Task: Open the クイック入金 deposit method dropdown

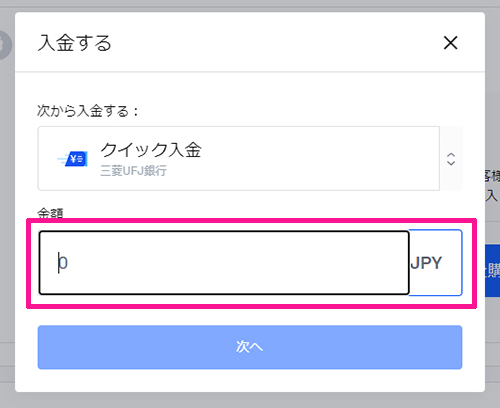Action: [239, 158]
